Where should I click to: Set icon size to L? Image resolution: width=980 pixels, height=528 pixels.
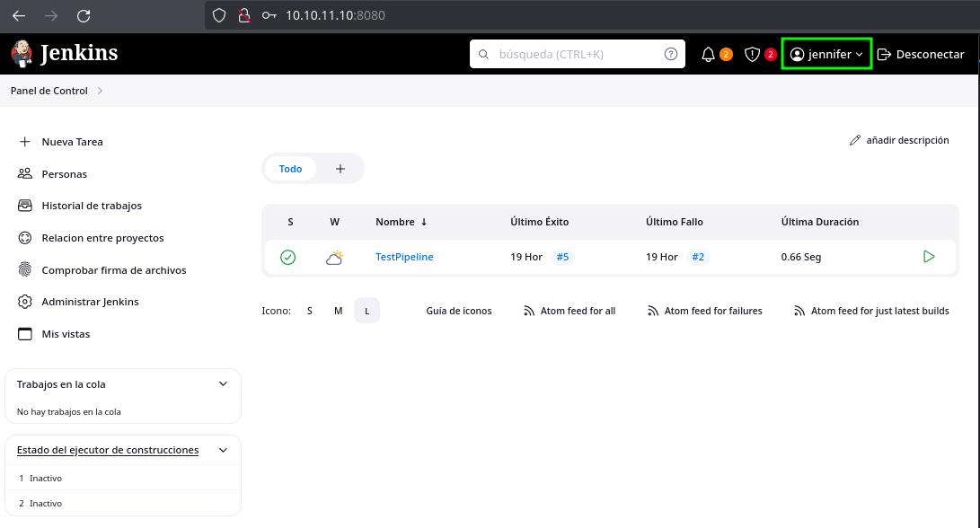[x=366, y=311]
